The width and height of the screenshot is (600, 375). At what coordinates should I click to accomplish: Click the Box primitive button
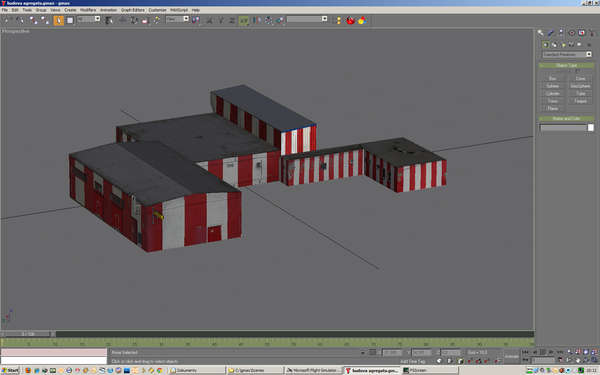pos(552,78)
